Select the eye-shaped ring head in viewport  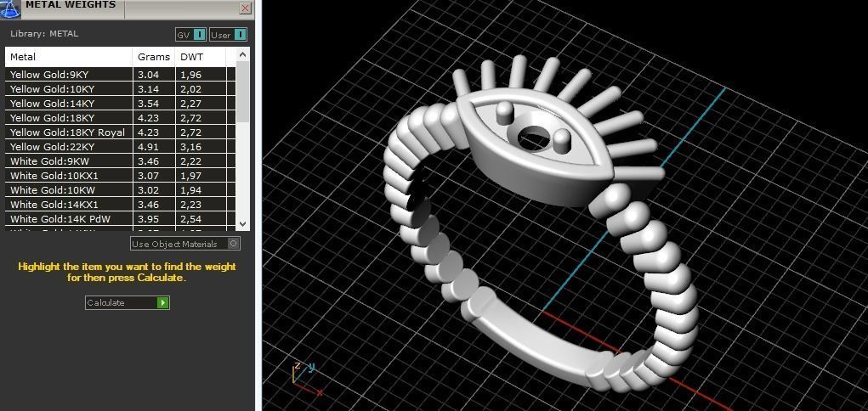[534, 147]
